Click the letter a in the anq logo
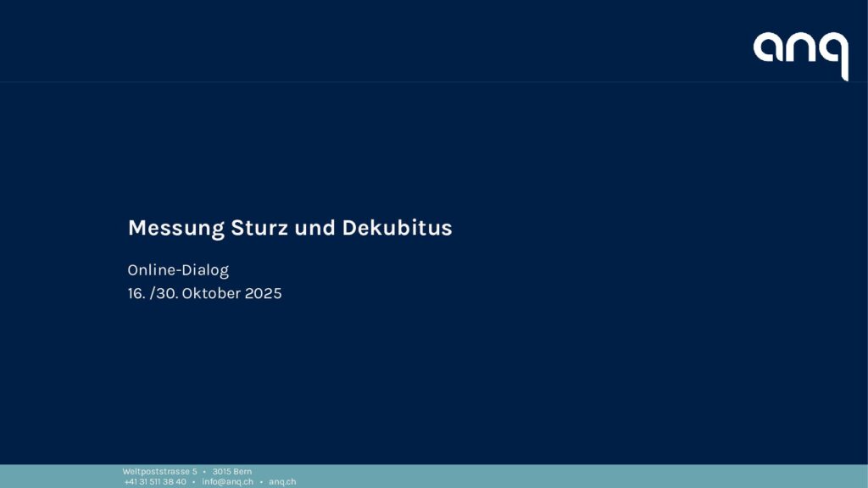The image size is (868, 488). pos(768,48)
